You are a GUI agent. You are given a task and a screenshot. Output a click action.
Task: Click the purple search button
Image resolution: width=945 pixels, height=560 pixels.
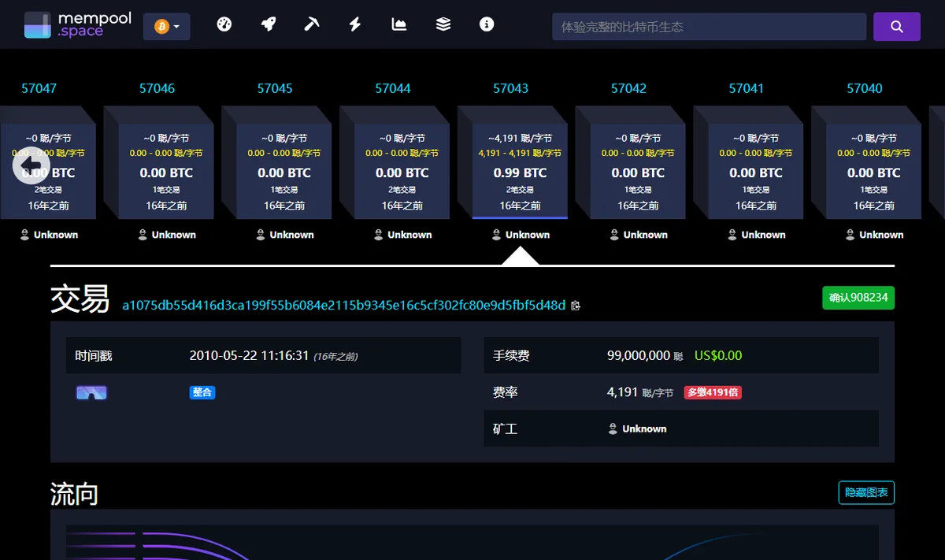[x=897, y=27]
